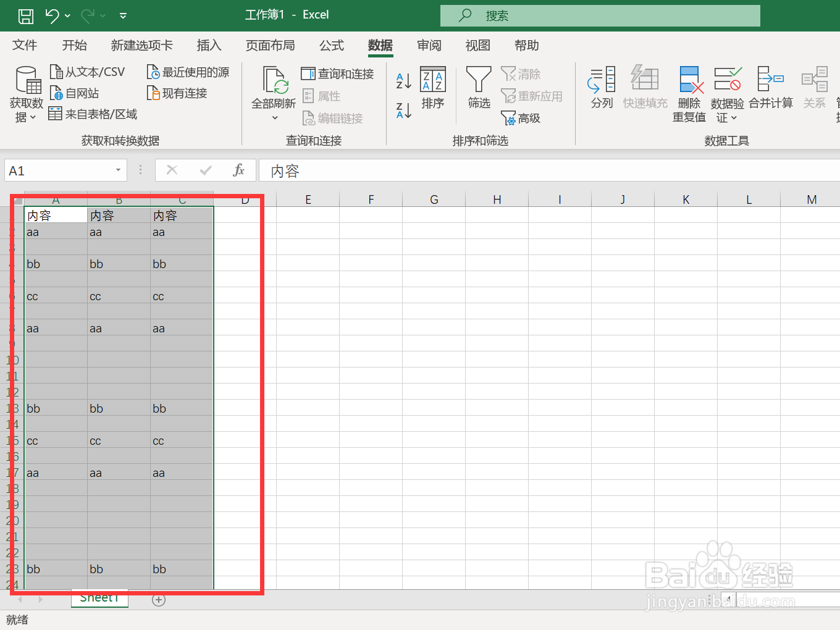840x630 pixels.
Task: Switch to the 公式 ribbon tab
Action: tap(331, 45)
